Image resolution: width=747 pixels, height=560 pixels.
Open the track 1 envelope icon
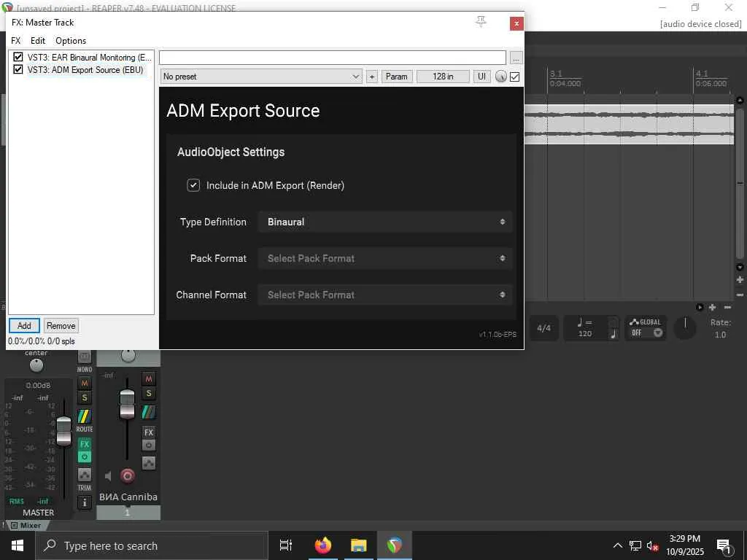(x=149, y=463)
